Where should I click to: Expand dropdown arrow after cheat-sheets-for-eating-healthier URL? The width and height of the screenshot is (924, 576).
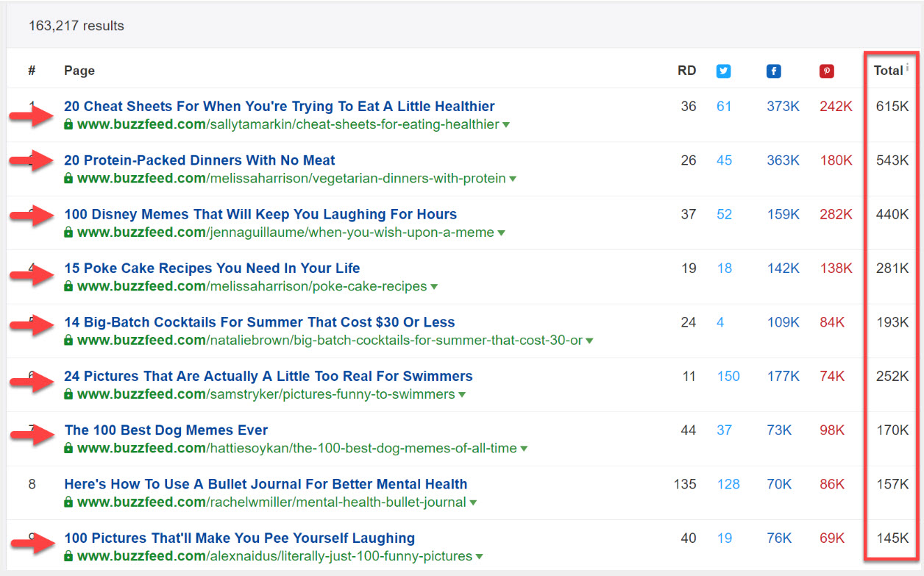tap(506, 125)
